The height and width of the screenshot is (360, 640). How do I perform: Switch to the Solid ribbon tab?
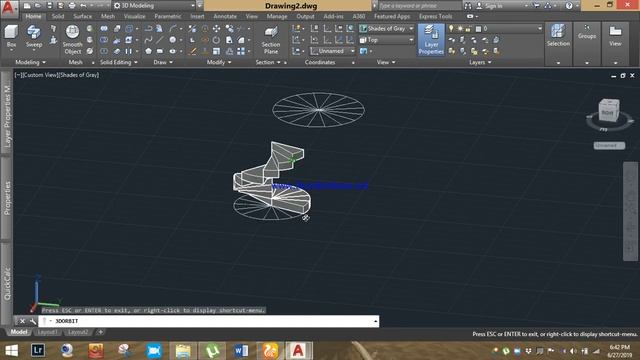click(x=58, y=16)
